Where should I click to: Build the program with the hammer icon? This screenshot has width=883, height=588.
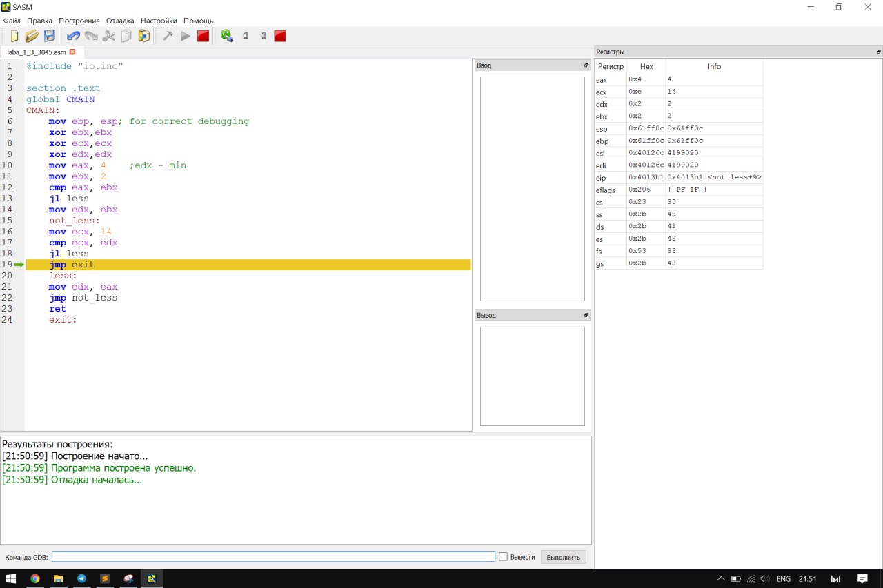(168, 36)
